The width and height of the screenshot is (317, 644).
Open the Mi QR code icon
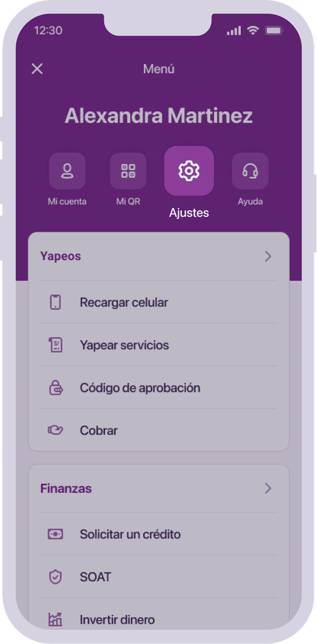click(128, 171)
